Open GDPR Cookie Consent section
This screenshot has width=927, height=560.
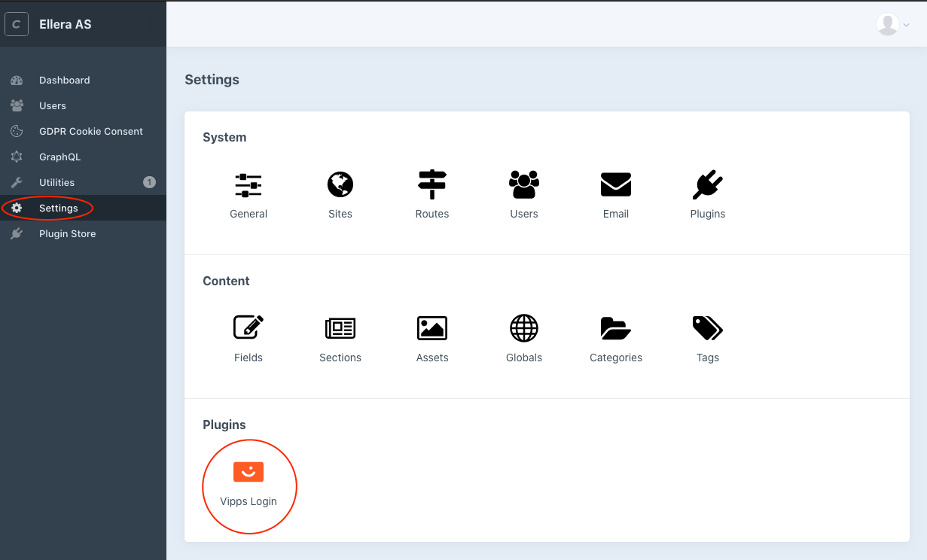point(90,131)
